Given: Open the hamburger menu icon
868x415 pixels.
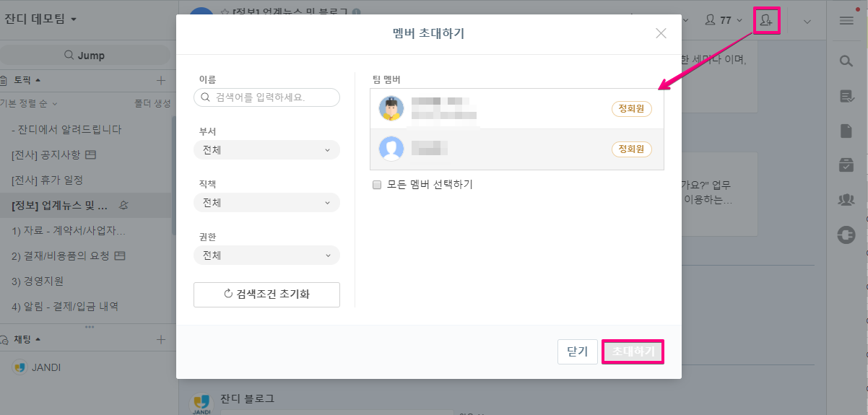Looking at the screenshot, I should (846, 21).
